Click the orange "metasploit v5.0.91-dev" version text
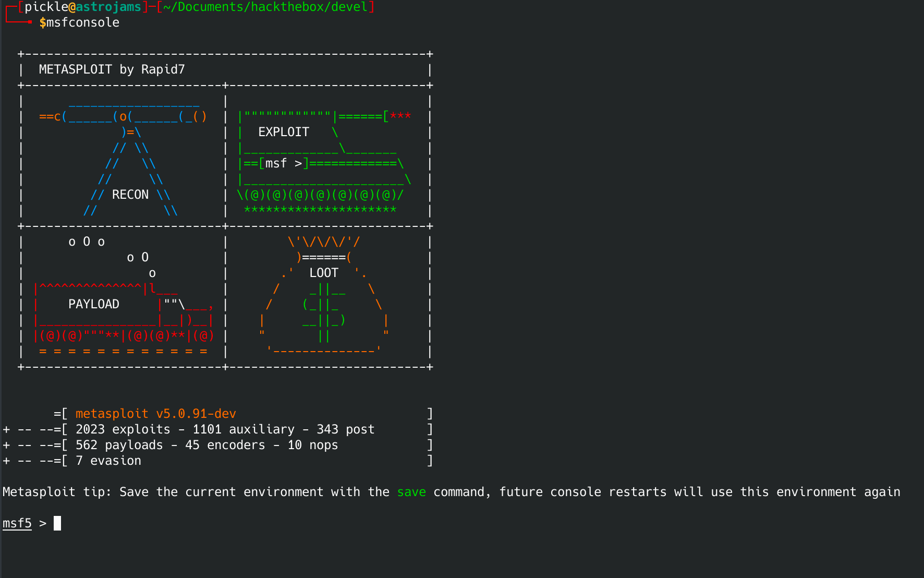This screenshot has width=924, height=578. point(155,414)
